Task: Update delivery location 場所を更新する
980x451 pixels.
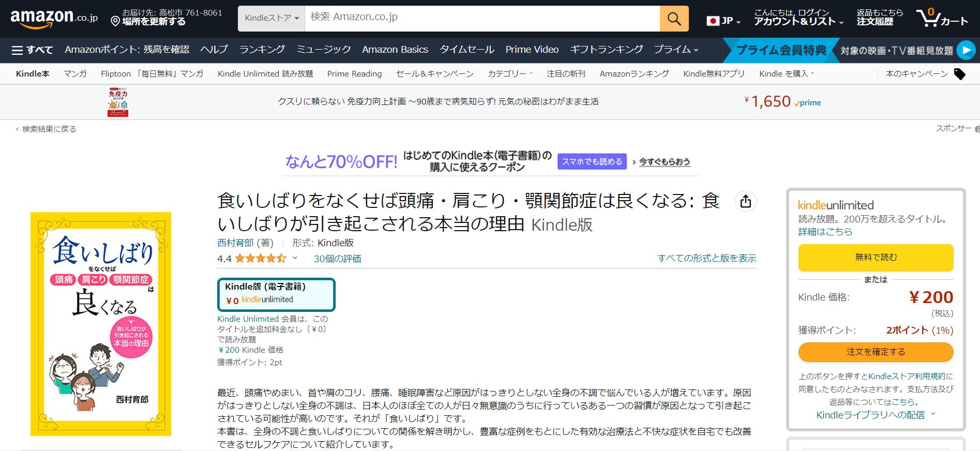Action: [x=154, y=22]
